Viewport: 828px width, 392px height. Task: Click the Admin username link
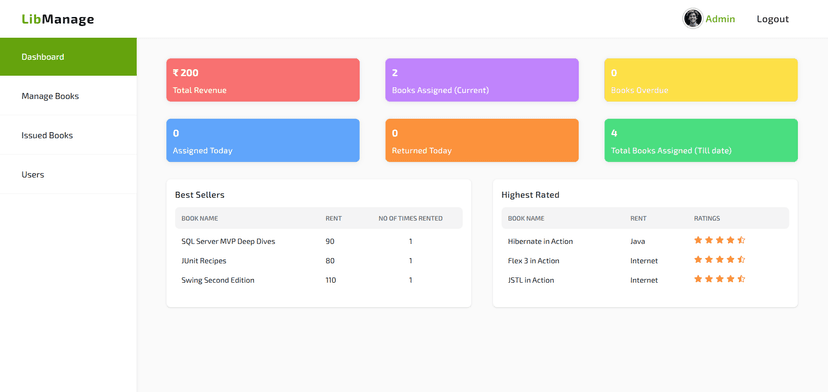pos(720,19)
